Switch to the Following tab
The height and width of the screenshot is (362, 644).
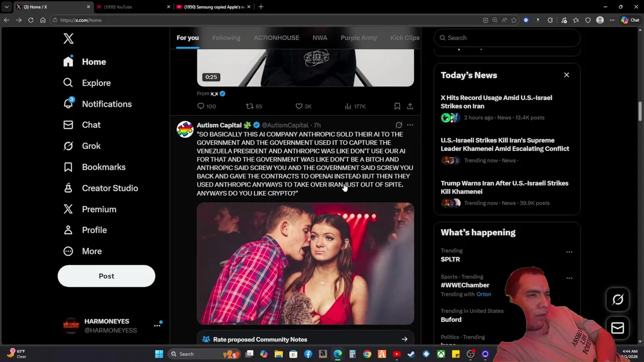pyautogui.click(x=226, y=38)
